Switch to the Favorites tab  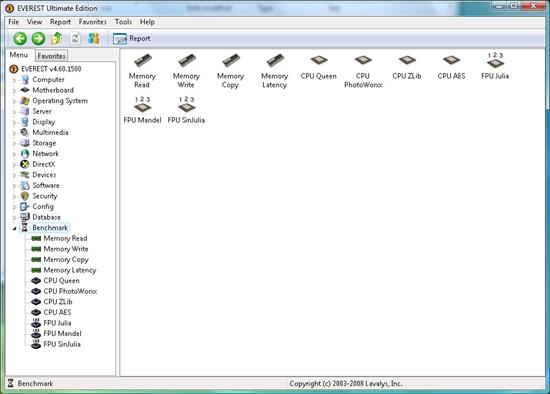click(x=52, y=56)
